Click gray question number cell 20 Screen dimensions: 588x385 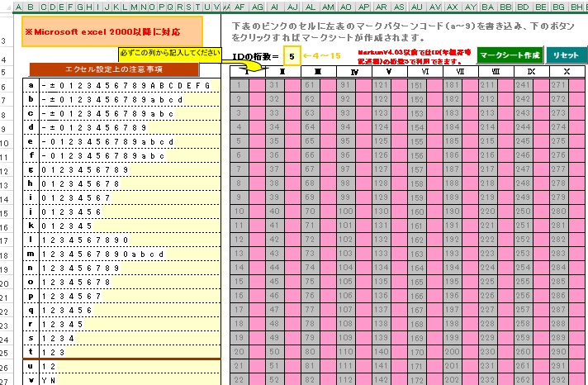[239, 352]
